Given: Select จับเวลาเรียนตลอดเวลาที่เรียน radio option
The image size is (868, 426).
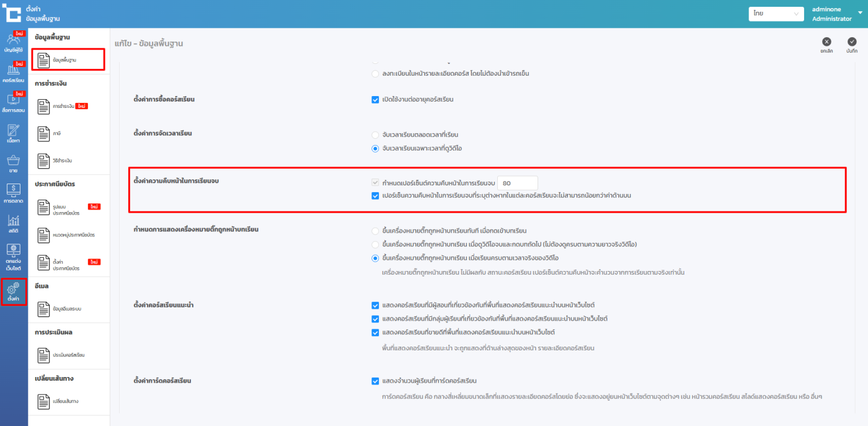Looking at the screenshot, I should coord(375,135).
